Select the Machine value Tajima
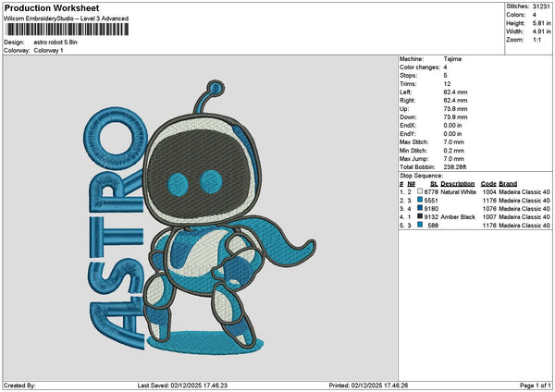This screenshot has width=555, height=392. click(x=453, y=60)
